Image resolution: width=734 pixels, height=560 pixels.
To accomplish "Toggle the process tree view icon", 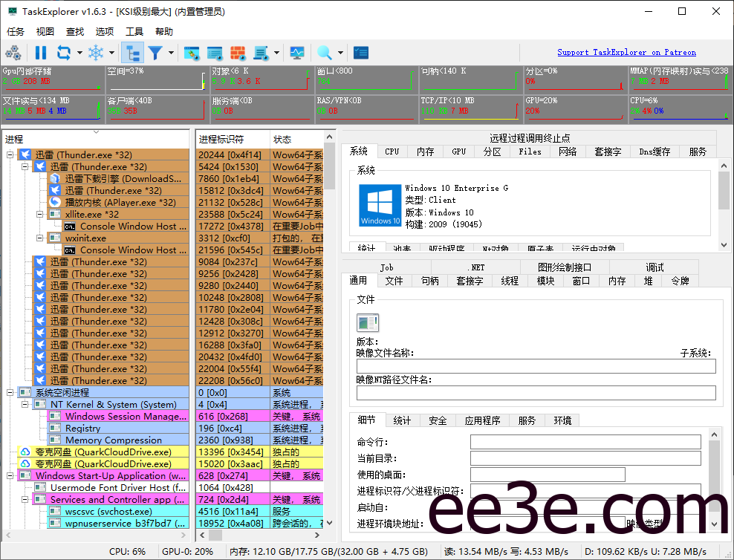I will point(132,53).
